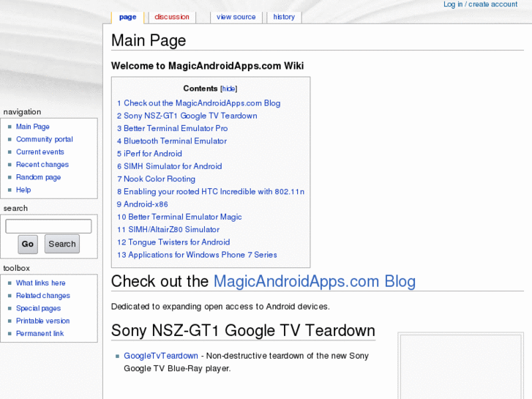Hide the Contents table
Screen dimensions: 532x399
point(228,89)
